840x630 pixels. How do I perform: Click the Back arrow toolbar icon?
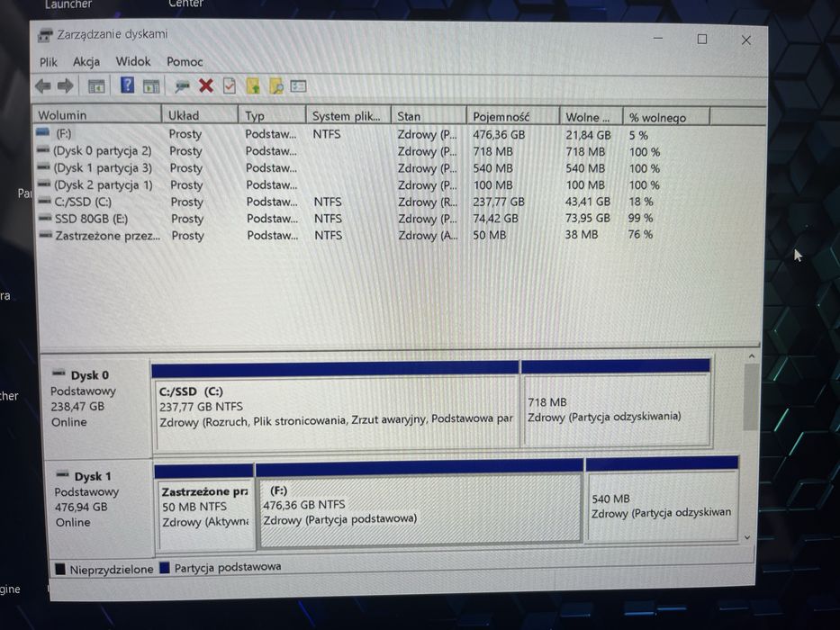coord(42,85)
